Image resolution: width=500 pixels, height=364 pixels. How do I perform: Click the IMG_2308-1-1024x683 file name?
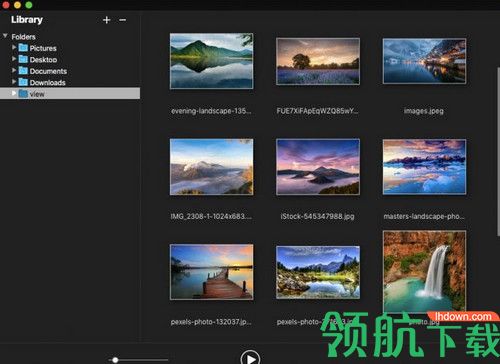coord(211,216)
